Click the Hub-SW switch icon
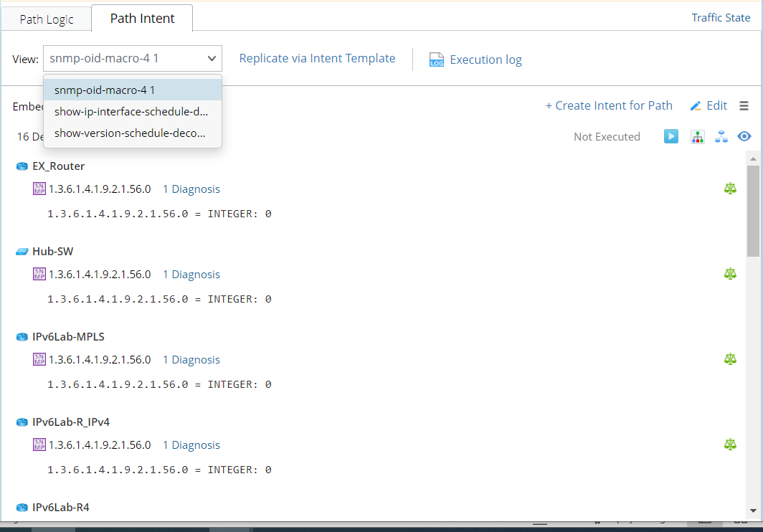The image size is (763, 532). (22, 252)
